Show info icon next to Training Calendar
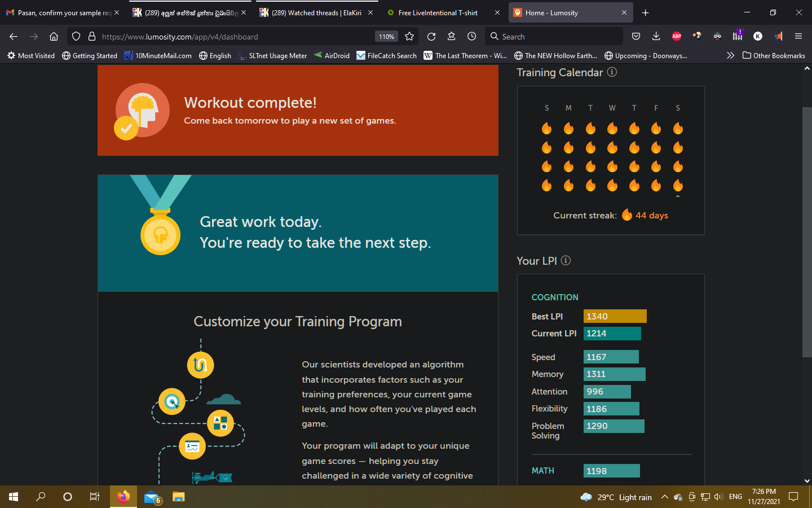Screen dimensions: 812x508 [612, 72]
